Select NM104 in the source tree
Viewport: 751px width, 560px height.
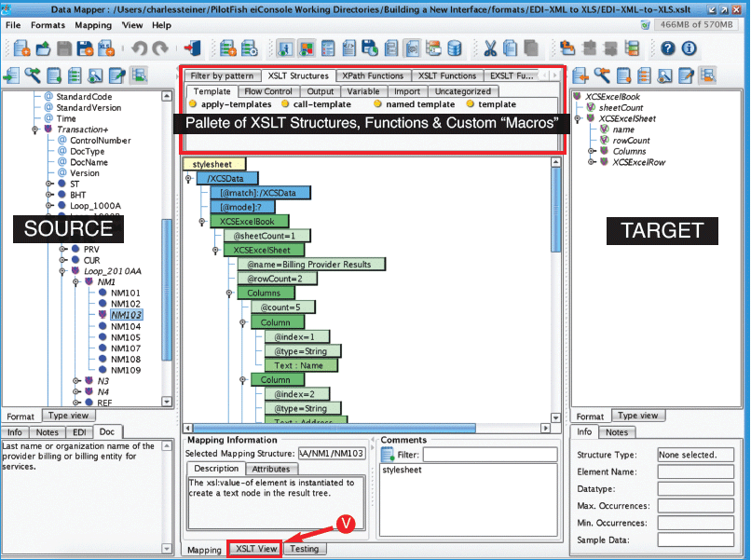126,326
